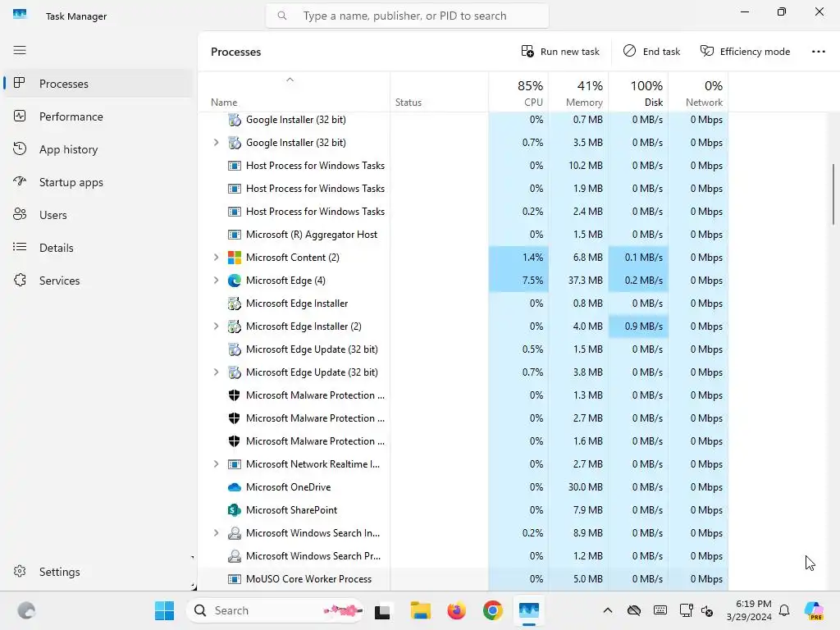Image resolution: width=840 pixels, height=630 pixels.
Task: Click Efficiency mode button
Action: tap(745, 52)
